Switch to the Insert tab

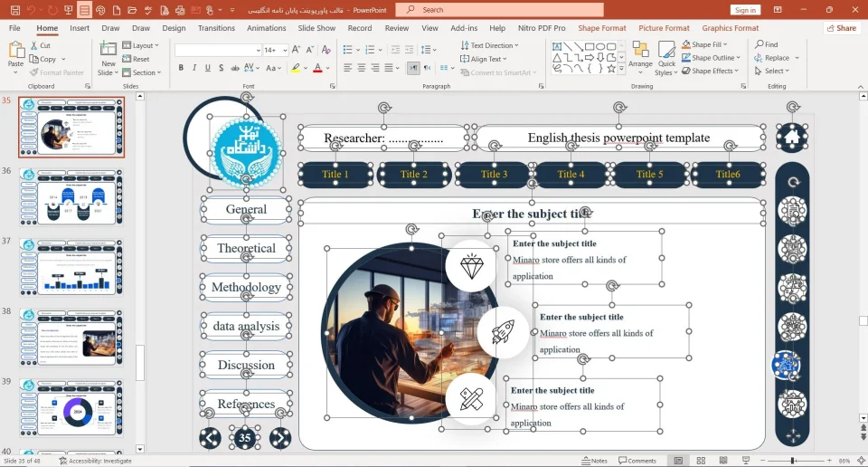tap(80, 28)
